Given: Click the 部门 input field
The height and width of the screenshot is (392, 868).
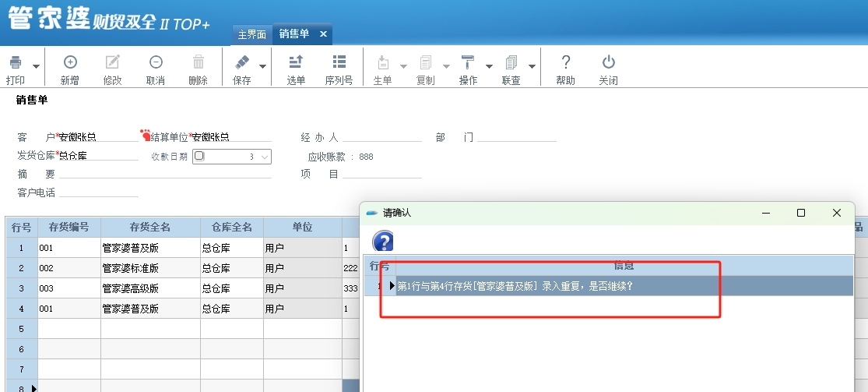Looking at the screenshot, I should (x=517, y=137).
